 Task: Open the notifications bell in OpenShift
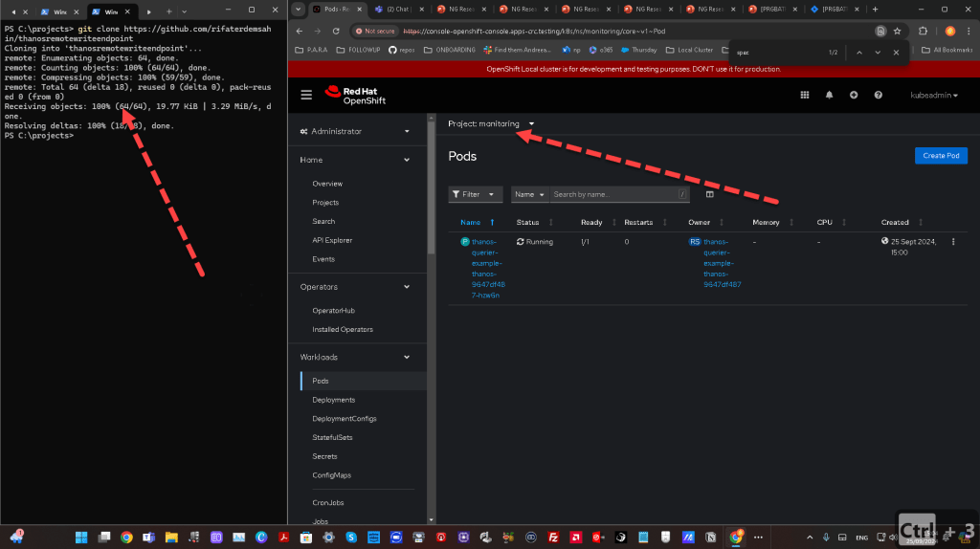tap(829, 95)
